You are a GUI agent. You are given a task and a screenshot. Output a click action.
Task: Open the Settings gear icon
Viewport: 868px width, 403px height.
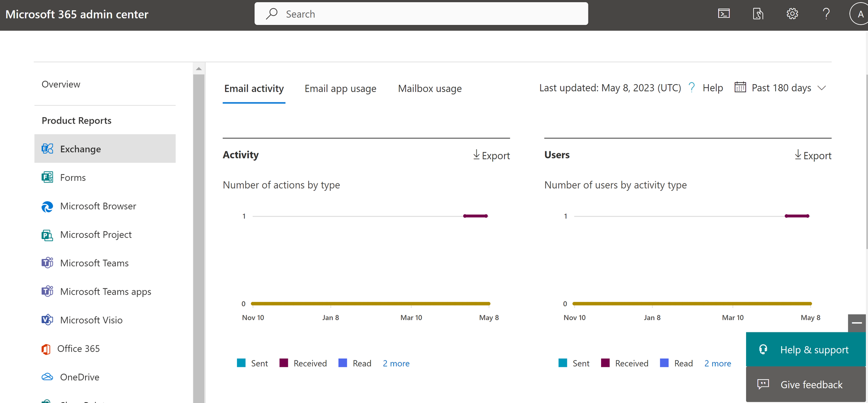point(792,14)
